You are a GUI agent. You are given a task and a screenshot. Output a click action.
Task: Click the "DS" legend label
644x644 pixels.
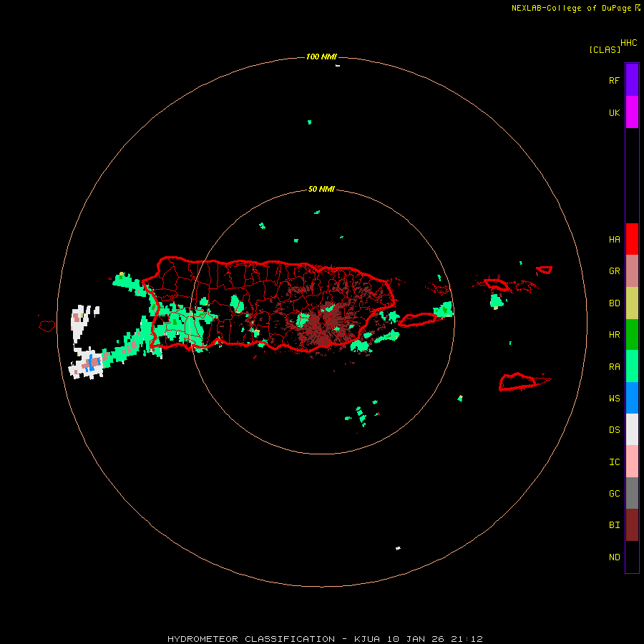[x=614, y=430]
